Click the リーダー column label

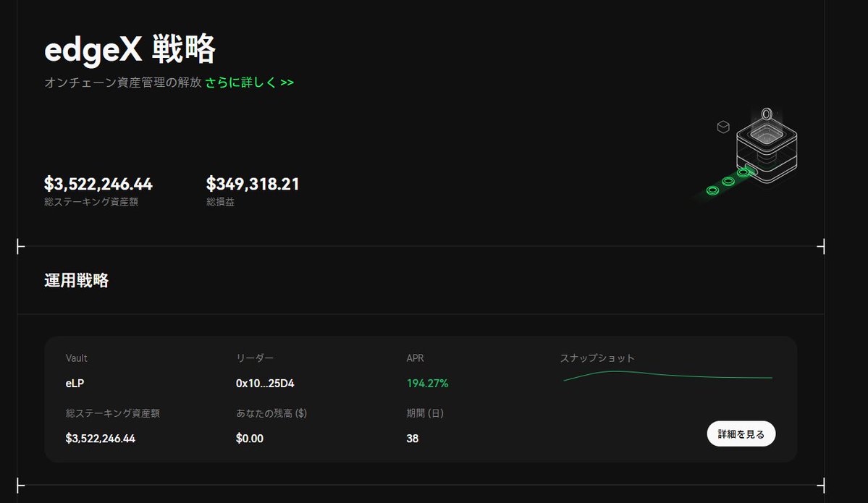[255, 358]
